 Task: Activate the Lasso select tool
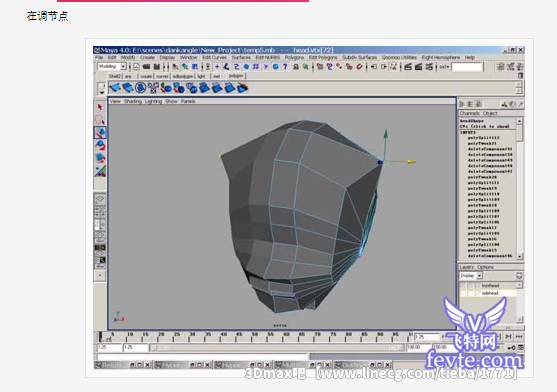click(100, 120)
